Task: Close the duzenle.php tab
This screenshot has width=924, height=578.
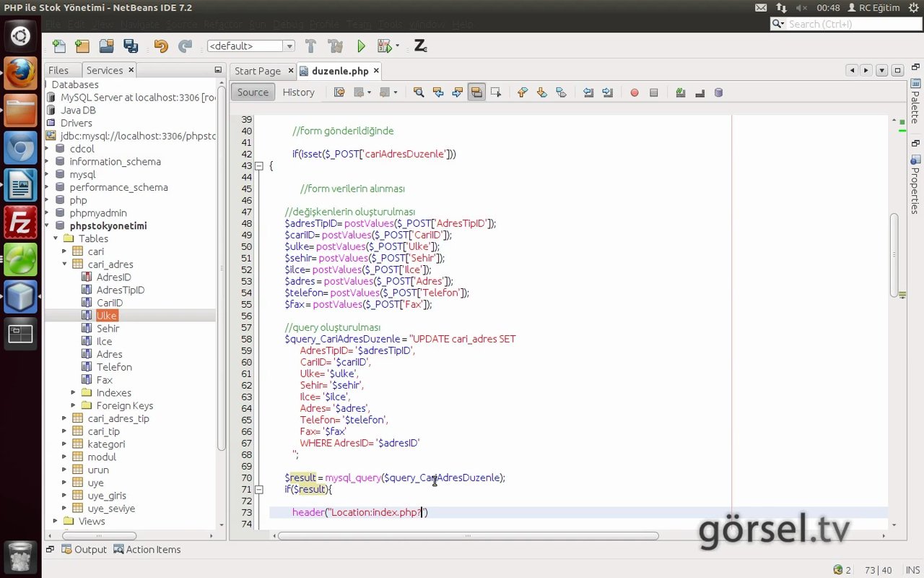Action: tap(376, 71)
